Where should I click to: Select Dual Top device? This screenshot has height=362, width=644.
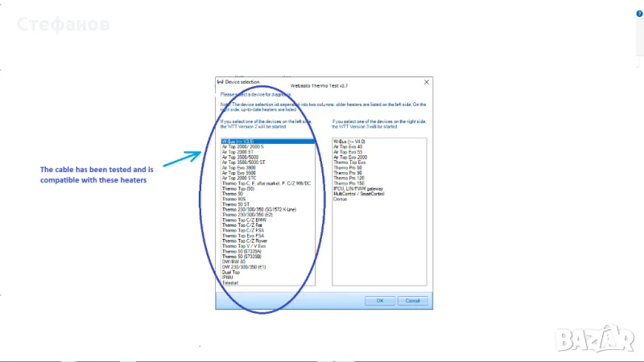click(230, 272)
